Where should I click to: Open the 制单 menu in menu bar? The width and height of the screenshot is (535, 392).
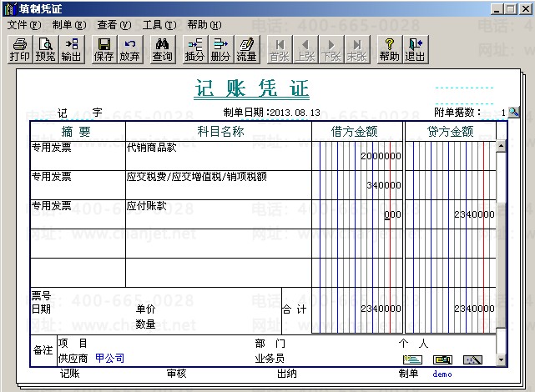click(68, 25)
